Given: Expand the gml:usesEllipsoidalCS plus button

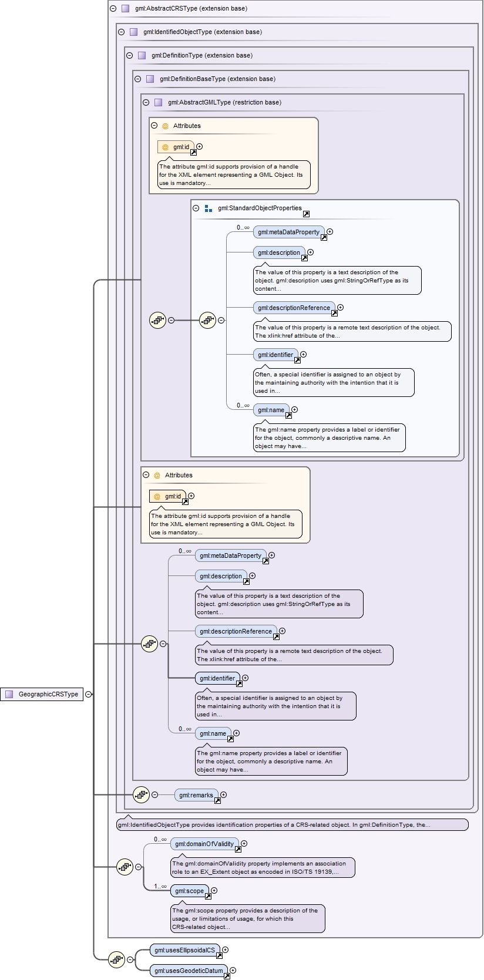Looking at the screenshot, I should [225, 949].
